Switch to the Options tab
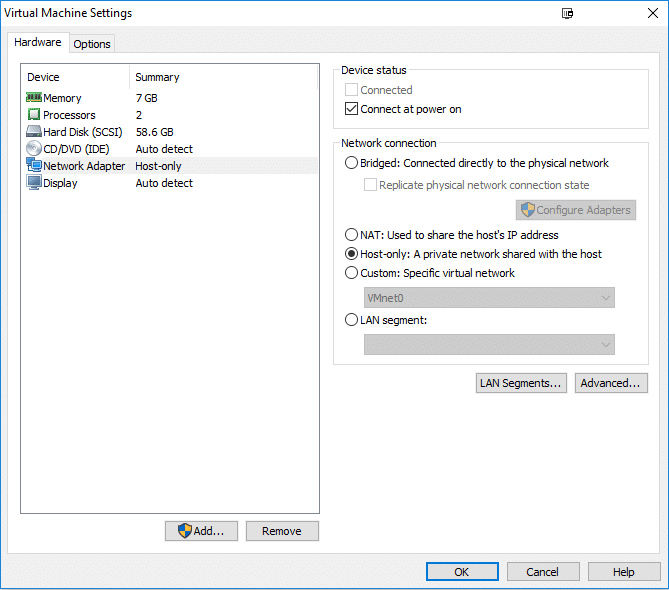The width and height of the screenshot is (669, 590). coord(92,44)
